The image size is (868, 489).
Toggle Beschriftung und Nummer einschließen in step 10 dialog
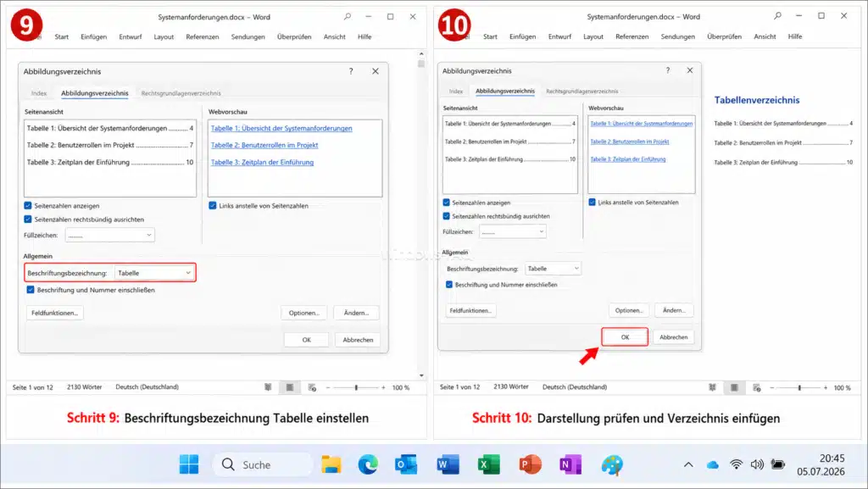449,284
